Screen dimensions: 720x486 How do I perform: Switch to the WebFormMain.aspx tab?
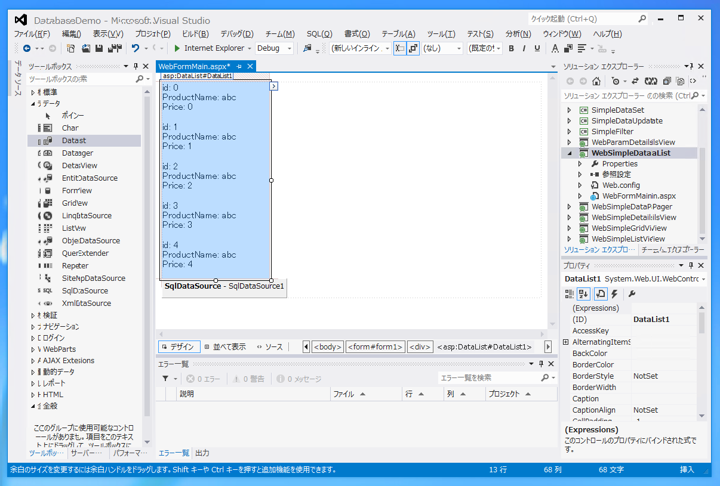194,67
